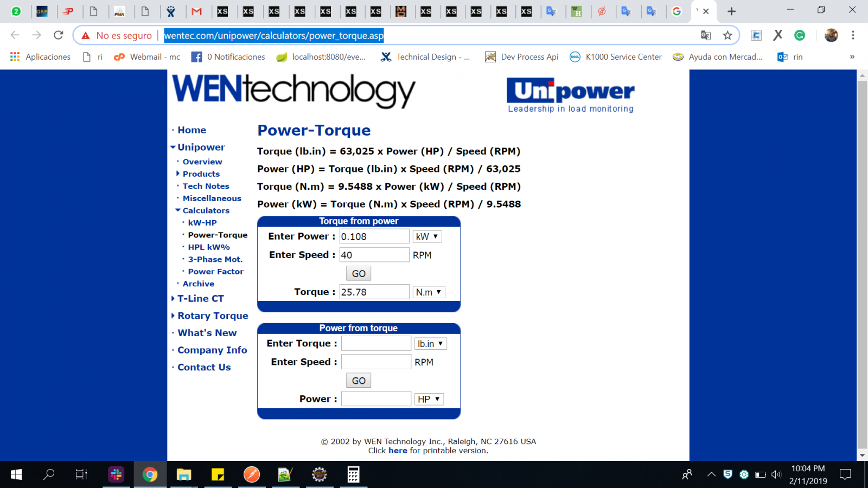
Task: Click the page scrollbar down arrow
Action: tap(862, 455)
